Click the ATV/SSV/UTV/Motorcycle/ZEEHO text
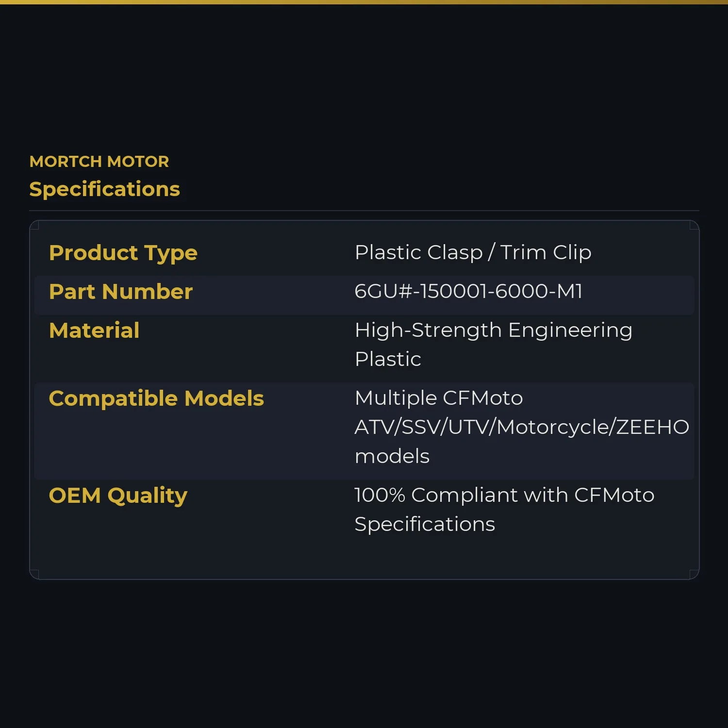This screenshot has height=728, width=728. click(x=522, y=427)
